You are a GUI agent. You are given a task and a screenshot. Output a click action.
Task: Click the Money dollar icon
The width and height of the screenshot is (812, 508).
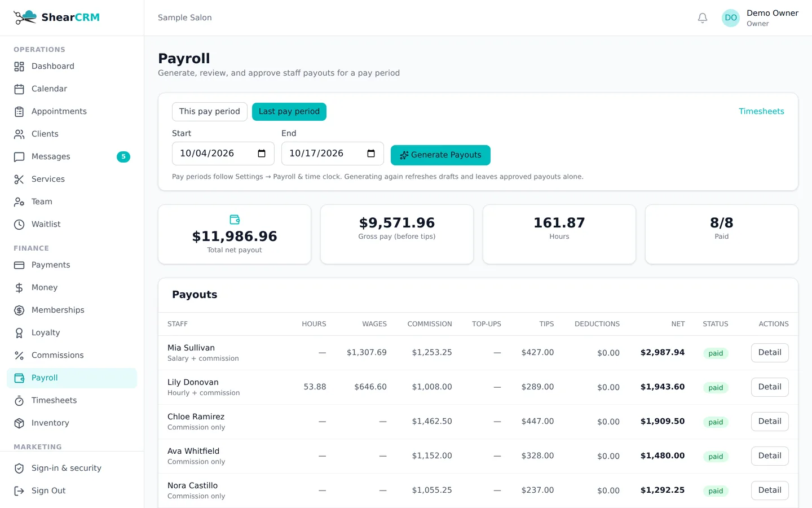pos(19,288)
